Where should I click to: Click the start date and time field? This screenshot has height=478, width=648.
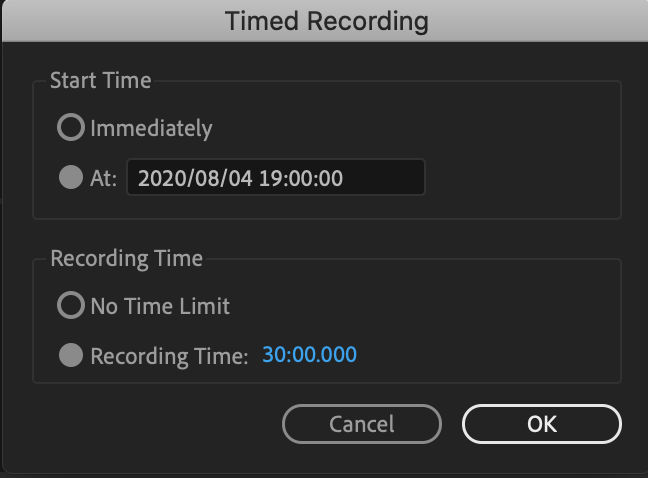click(276, 178)
